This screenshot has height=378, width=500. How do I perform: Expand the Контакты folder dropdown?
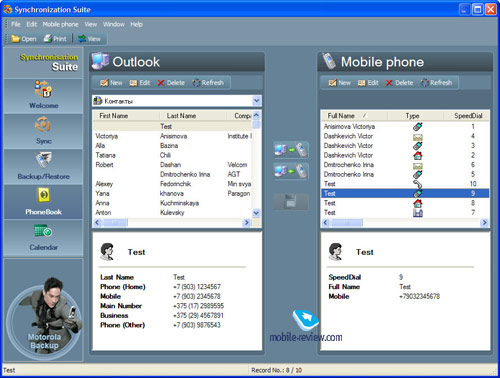pyautogui.click(x=256, y=101)
